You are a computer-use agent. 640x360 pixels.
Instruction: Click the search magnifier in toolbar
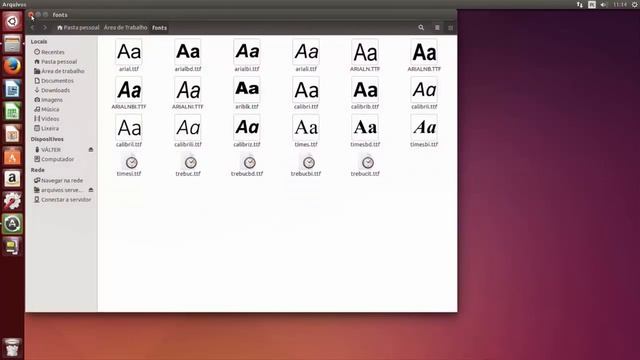pyautogui.click(x=421, y=28)
